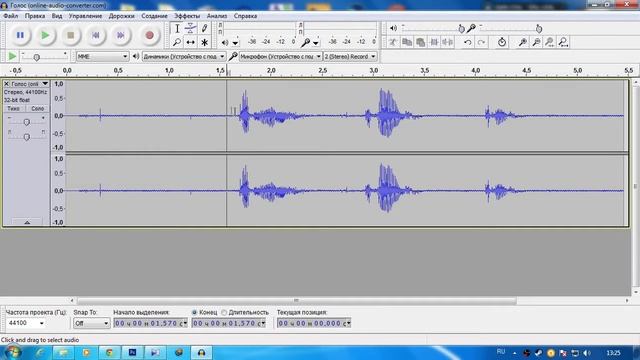Select the Selection (I-beam) tool
The height and width of the screenshot is (360, 640).
[177, 29]
